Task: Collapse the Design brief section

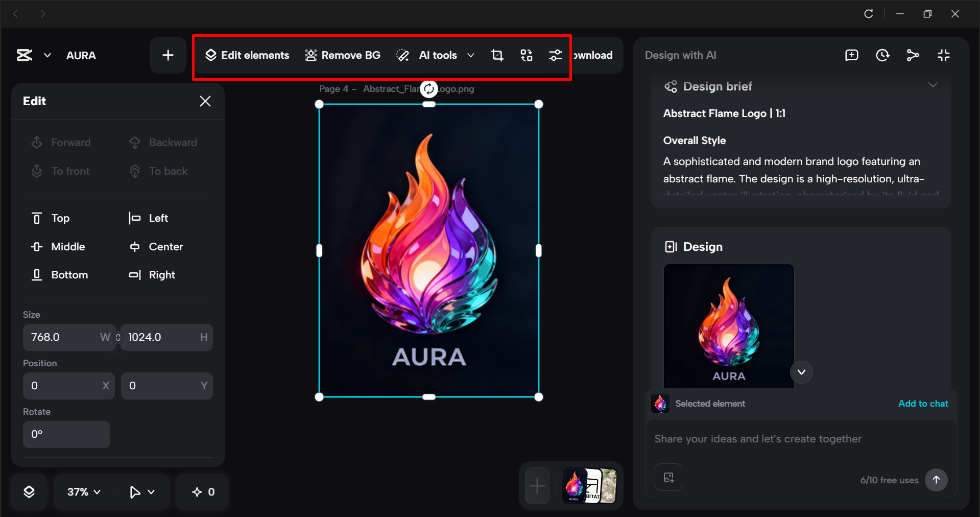Action: [x=934, y=85]
